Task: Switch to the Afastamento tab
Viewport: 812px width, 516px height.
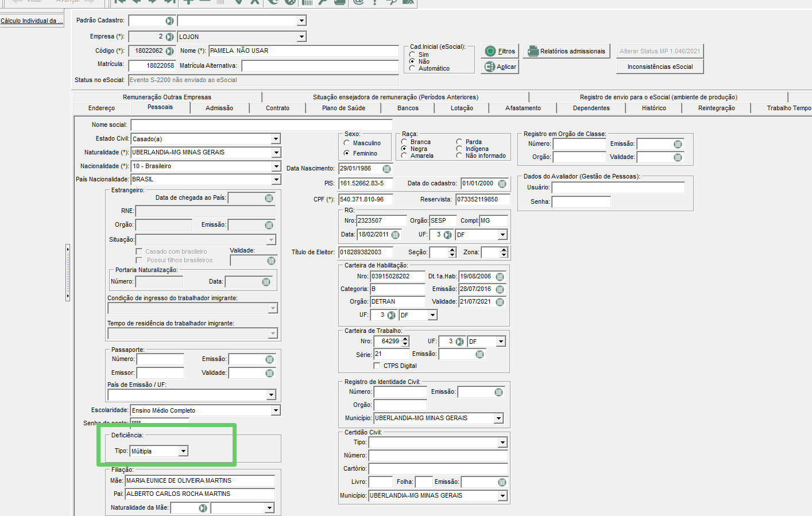Action: pyautogui.click(x=523, y=108)
